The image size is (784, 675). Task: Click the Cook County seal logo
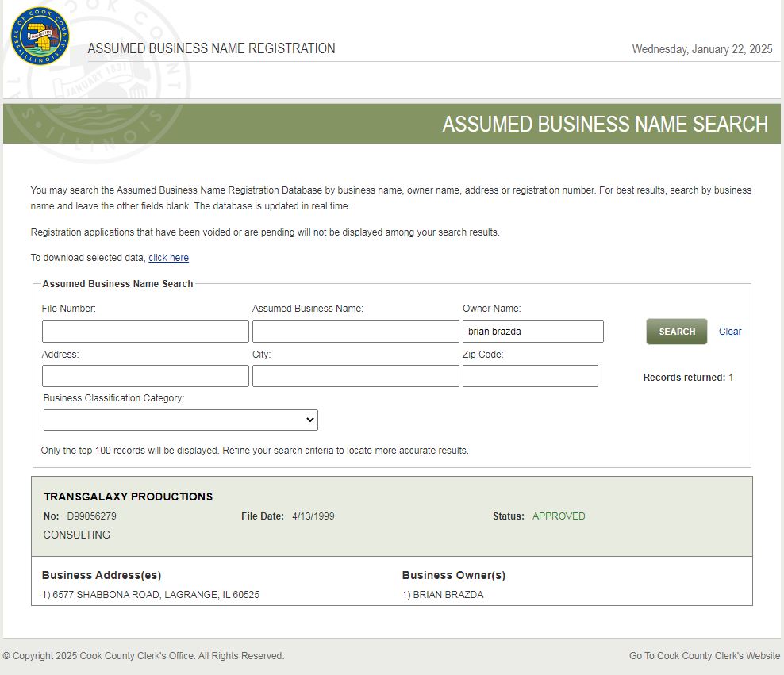tap(40, 36)
